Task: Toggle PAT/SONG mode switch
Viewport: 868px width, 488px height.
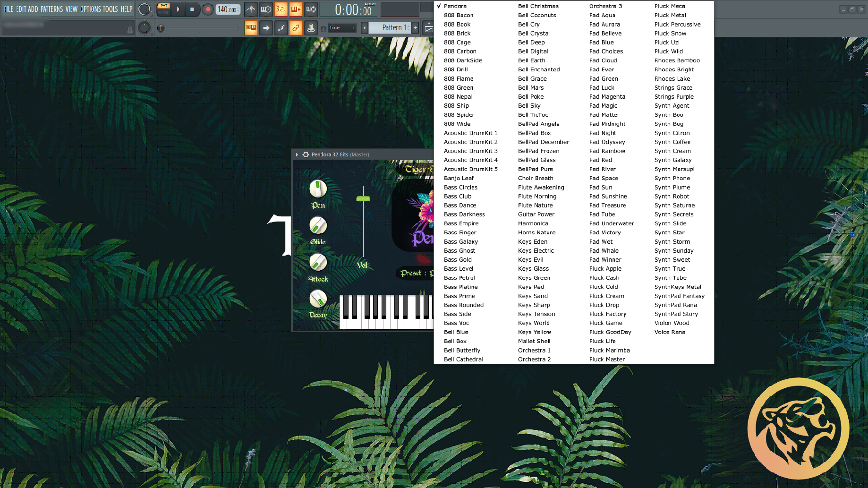Action: click(163, 9)
